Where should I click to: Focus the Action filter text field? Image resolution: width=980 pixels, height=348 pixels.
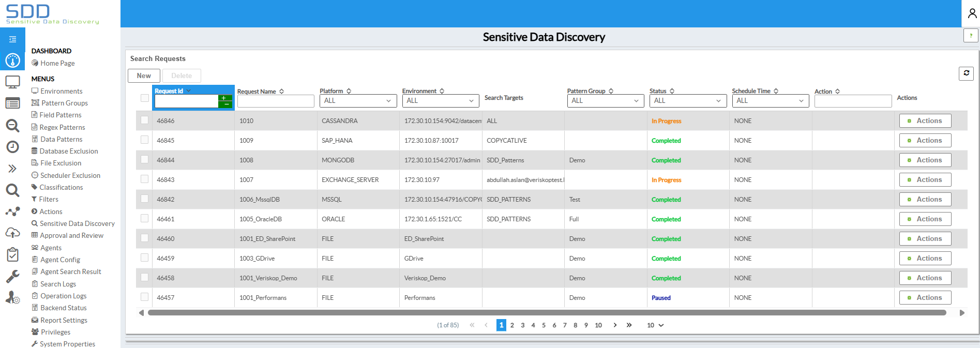[x=853, y=101]
